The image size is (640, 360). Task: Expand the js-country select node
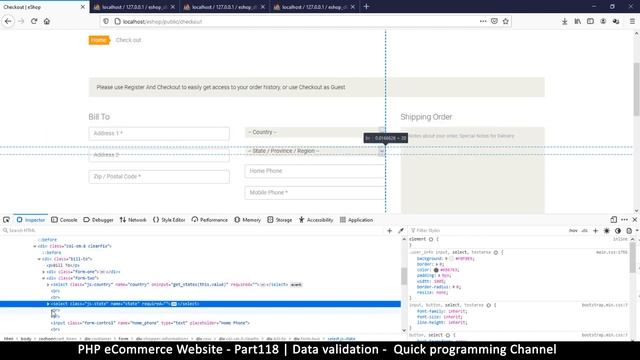[x=48, y=284]
